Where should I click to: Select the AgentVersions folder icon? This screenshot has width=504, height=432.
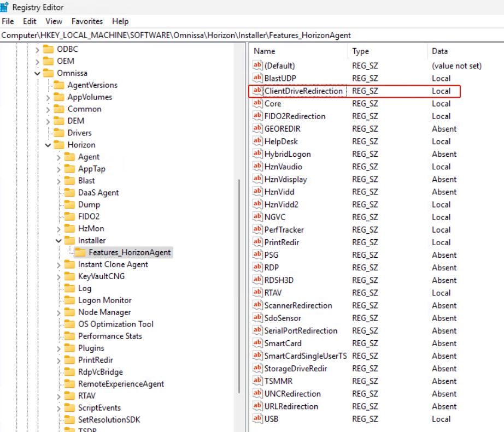pos(59,85)
